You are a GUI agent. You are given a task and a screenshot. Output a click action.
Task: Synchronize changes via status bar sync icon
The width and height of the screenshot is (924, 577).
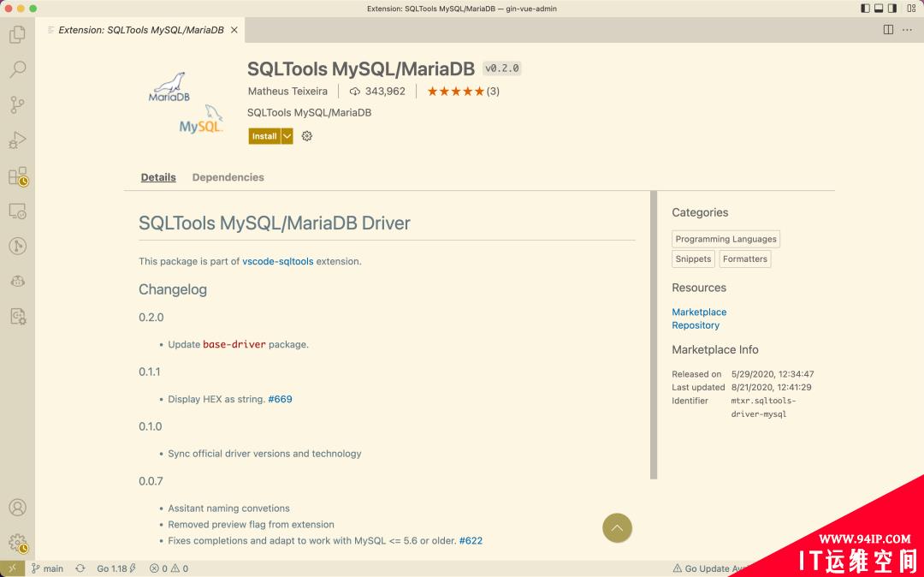click(80, 568)
